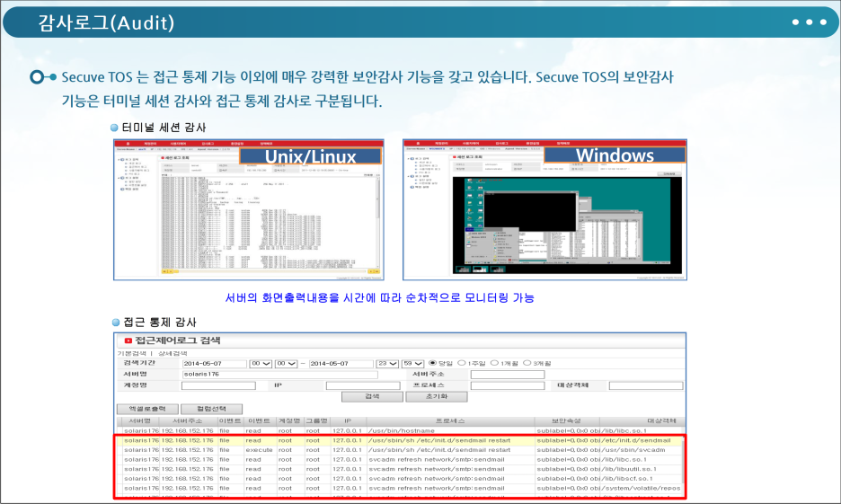Screen dimensions: 841x504
Task: Click the 프로세스 input field
Action: tap(508, 385)
